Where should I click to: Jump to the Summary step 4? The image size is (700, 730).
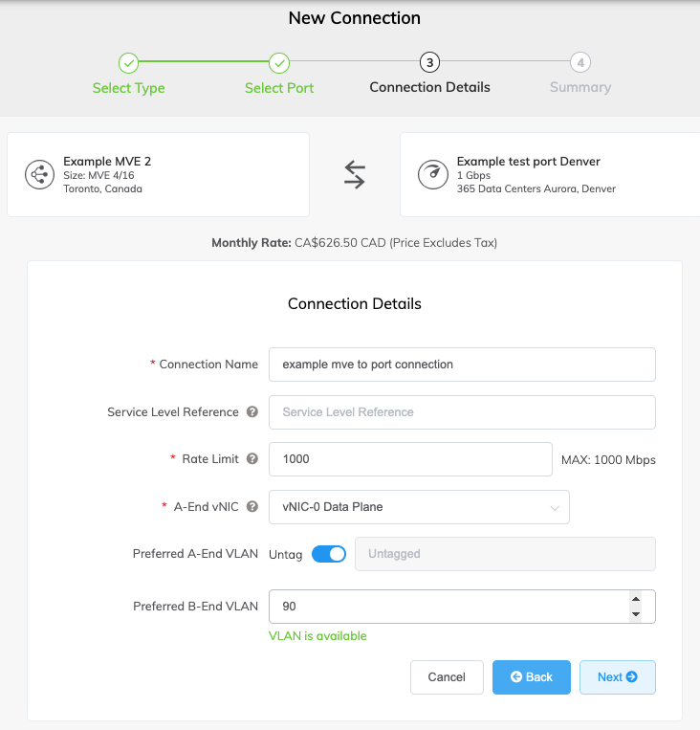(x=580, y=62)
